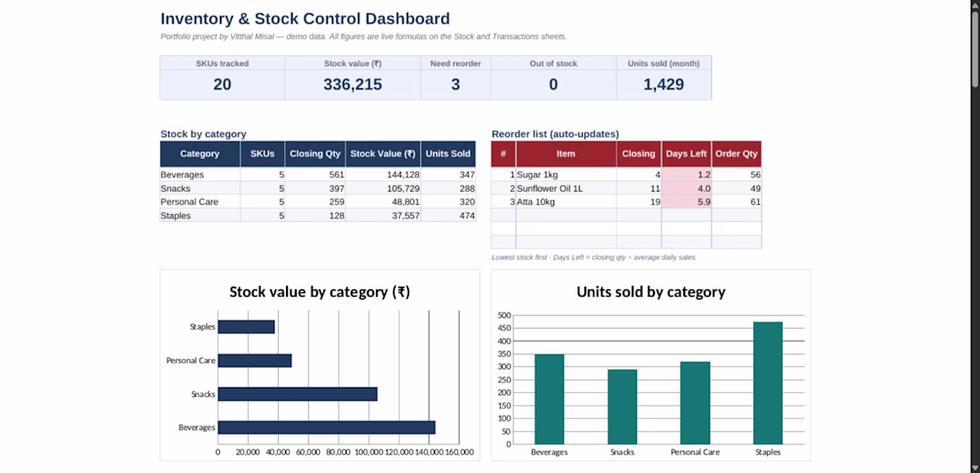
Task: Click the Snacks bar in stock value chart
Action: 298,394
